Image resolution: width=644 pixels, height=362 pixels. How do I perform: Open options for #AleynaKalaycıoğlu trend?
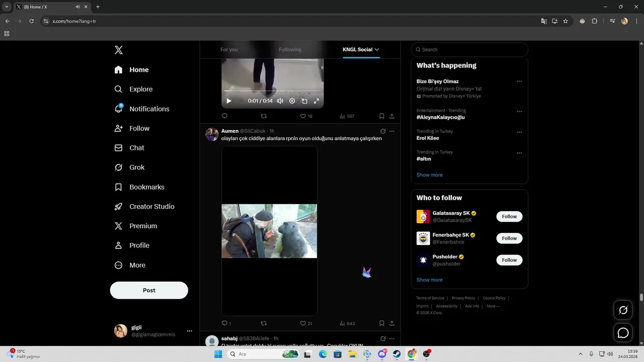tap(519, 112)
